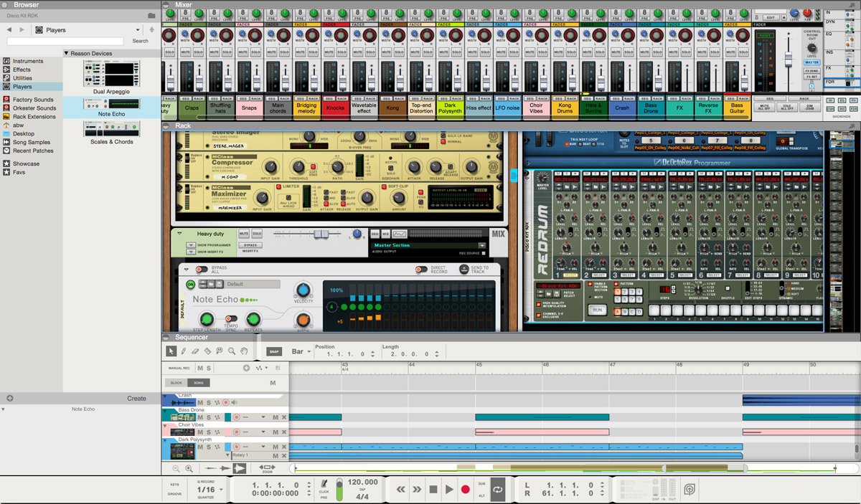Activate the Hand tool in sequencer
The width and height of the screenshot is (861, 504).
[x=244, y=351]
